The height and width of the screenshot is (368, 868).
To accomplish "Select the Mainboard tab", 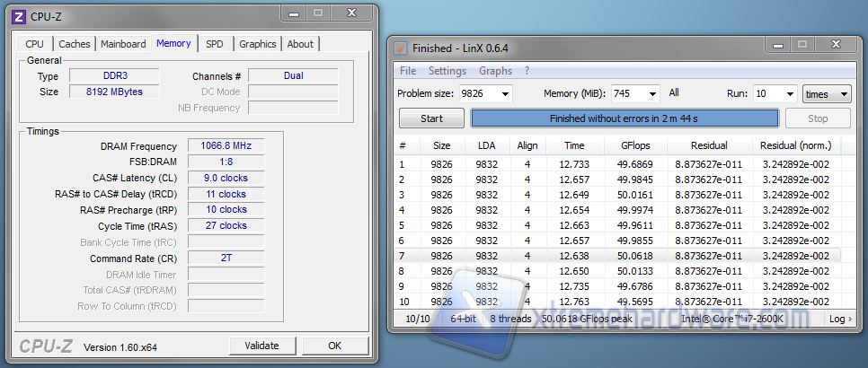I will [x=123, y=44].
